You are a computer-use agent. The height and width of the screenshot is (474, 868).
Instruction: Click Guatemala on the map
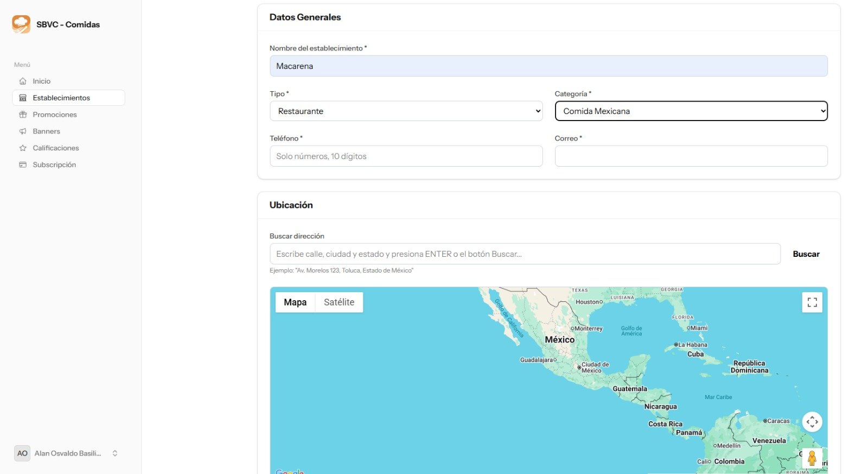click(630, 389)
